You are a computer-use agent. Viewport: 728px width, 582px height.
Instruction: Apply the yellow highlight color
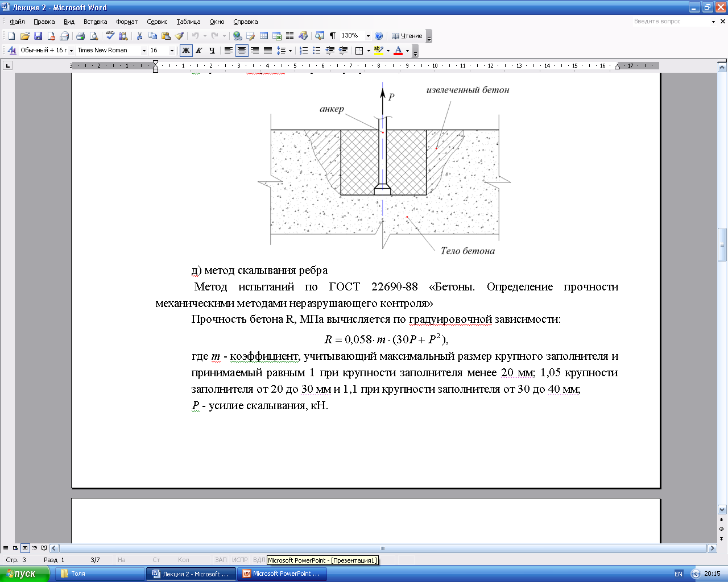379,51
